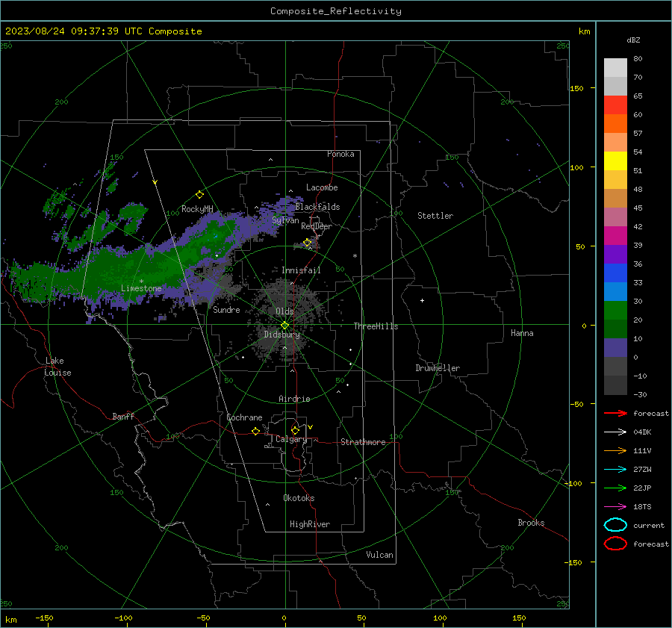This screenshot has height=628, width=672.
Task: Click the yellow diamond marker near RockyMH
Action: pos(199,195)
